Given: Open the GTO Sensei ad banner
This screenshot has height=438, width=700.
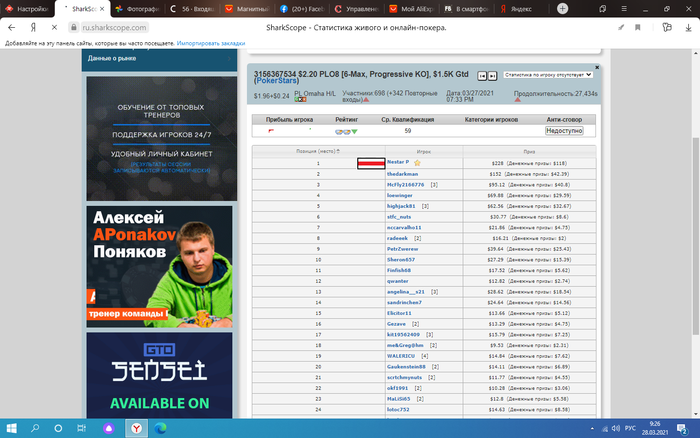Looking at the screenshot, I should click(x=159, y=375).
